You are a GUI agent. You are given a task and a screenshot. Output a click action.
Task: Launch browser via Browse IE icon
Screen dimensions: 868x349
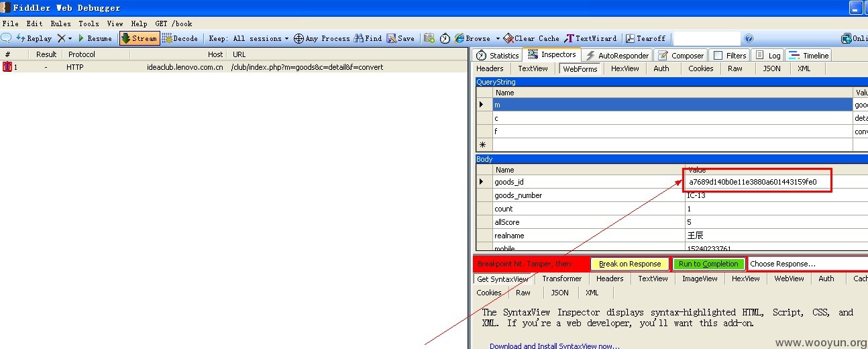pos(459,38)
